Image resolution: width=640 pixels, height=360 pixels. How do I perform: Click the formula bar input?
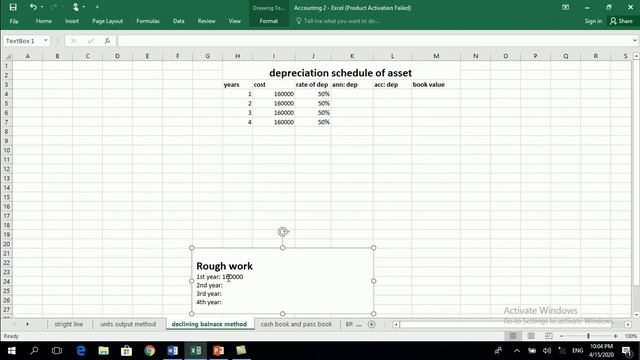point(373,41)
